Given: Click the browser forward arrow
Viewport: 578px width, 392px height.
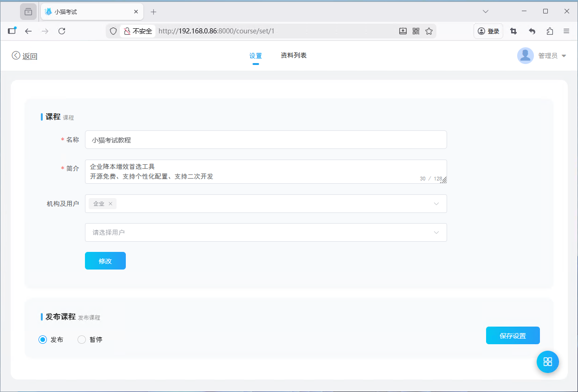Looking at the screenshot, I should pyautogui.click(x=45, y=31).
